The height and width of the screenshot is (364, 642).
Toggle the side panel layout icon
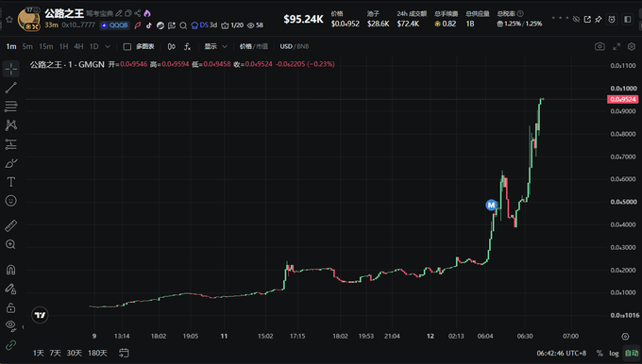point(627,19)
